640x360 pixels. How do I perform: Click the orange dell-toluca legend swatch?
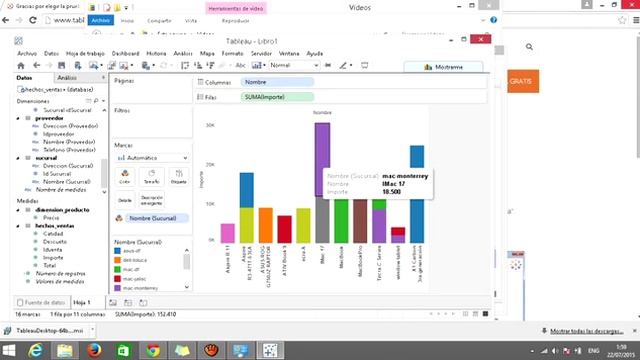coord(118,260)
